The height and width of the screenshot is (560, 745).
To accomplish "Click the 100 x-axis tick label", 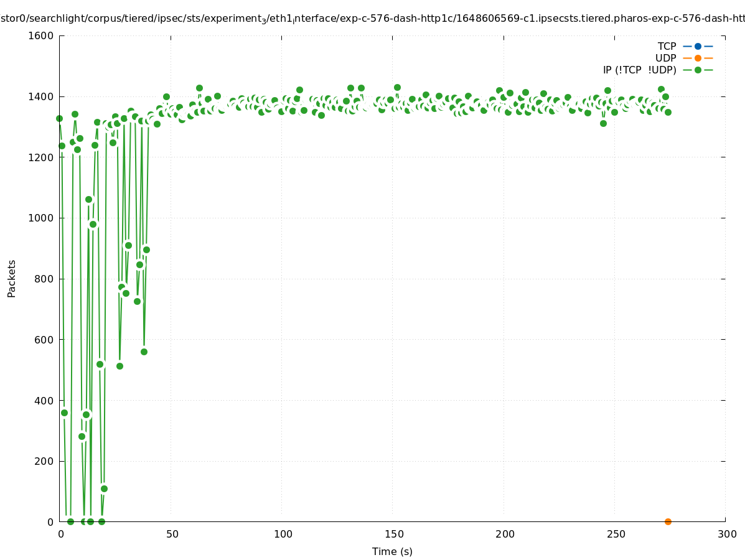I will pos(283,534).
